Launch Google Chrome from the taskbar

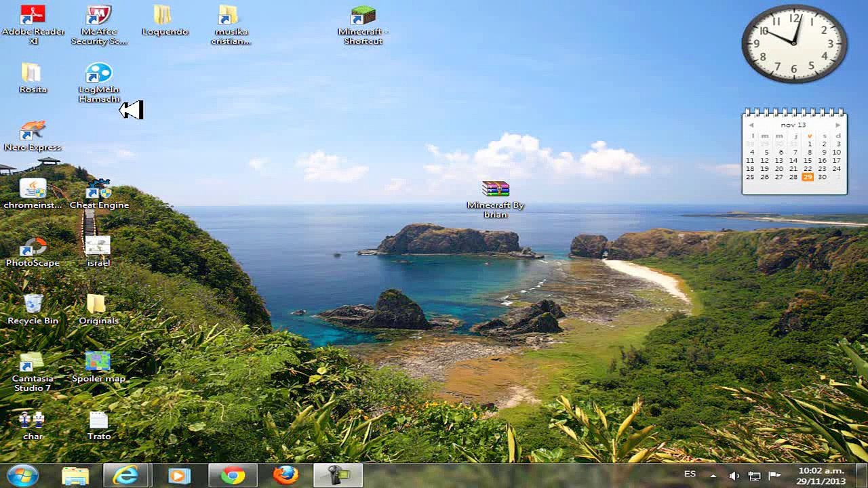[x=232, y=475]
